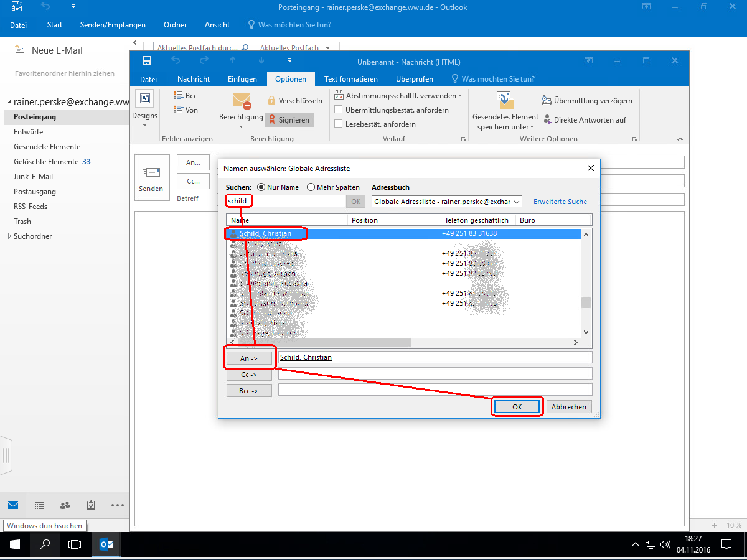Image resolution: width=747 pixels, height=560 pixels.
Task: Open the Text formatieren tab
Action: [x=350, y=79]
